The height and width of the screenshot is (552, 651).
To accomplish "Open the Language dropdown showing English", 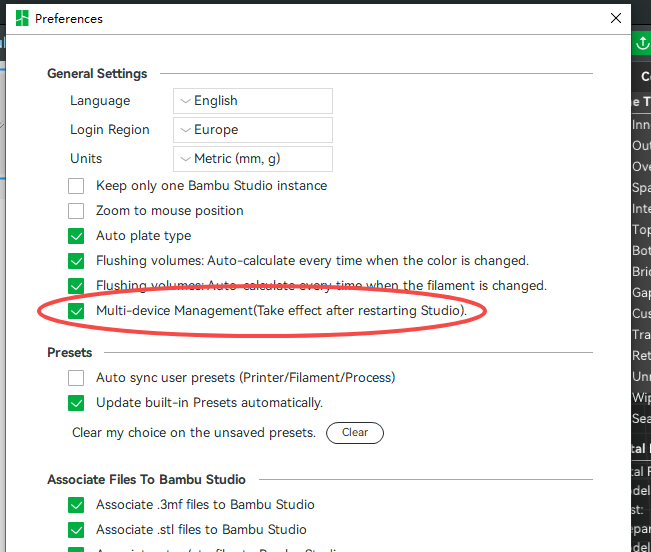I will click(x=253, y=101).
